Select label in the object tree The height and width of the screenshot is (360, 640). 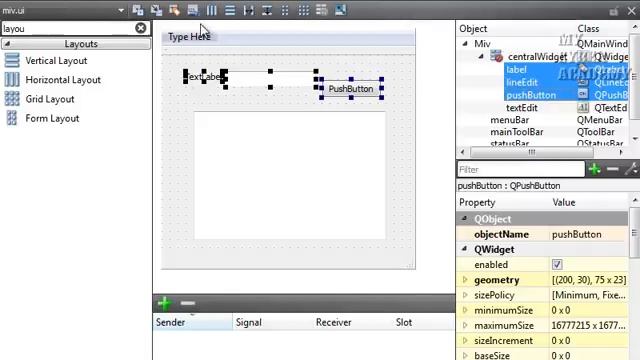coord(516,70)
